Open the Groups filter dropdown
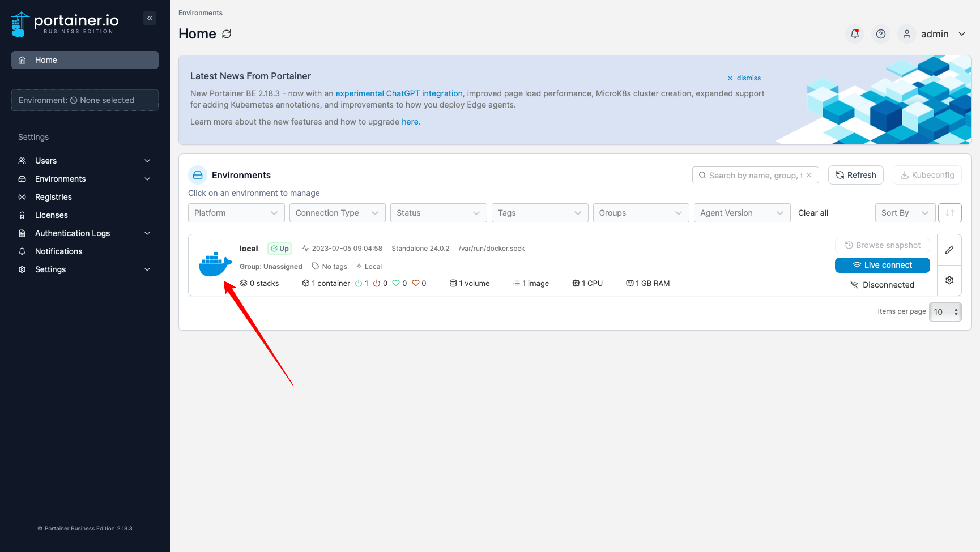 (x=641, y=213)
